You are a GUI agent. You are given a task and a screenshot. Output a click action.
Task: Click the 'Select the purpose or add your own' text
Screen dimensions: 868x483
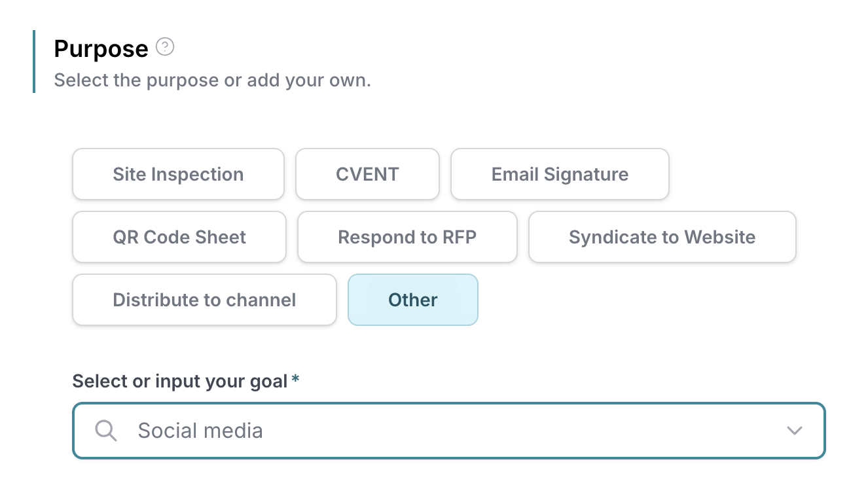(212, 80)
